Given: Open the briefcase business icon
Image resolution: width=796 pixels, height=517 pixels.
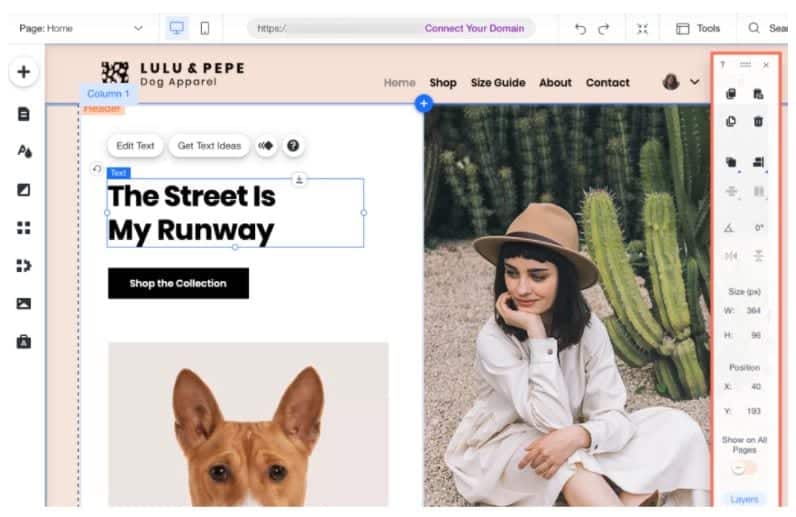Looking at the screenshot, I should click(23, 341).
